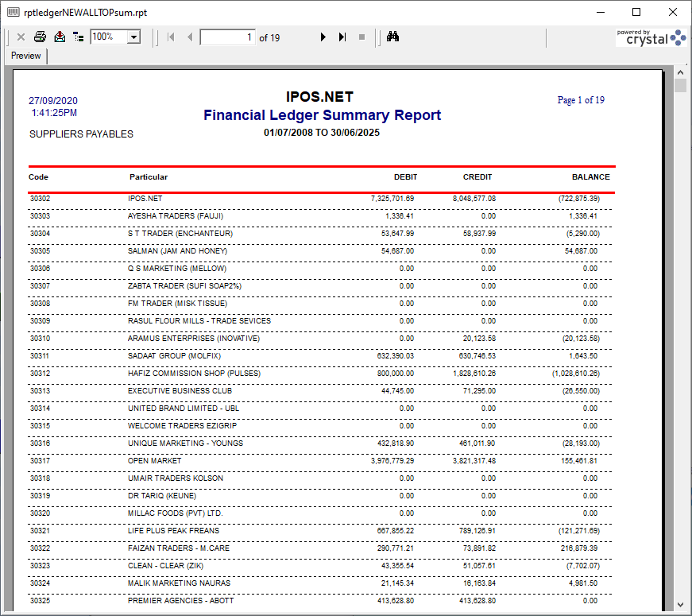Click S T TRADER (ENCHANTEUR) entry
Viewport: 692px width, 616px height.
[180, 234]
